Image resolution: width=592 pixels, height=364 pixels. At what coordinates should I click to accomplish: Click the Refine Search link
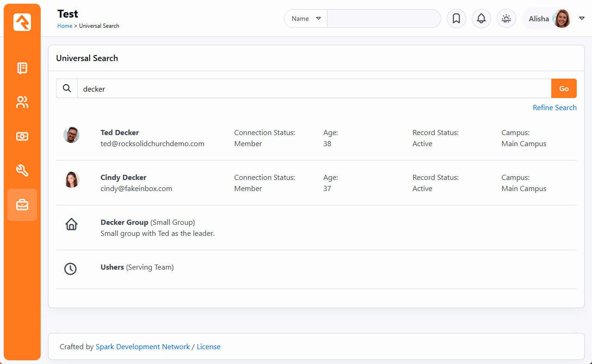pyautogui.click(x=554, y=108)
